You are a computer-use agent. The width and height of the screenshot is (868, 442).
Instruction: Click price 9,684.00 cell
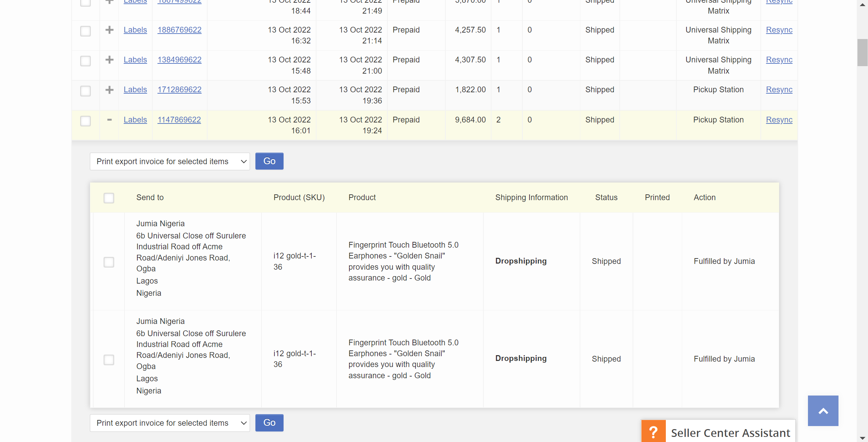[x=470, y=120]
